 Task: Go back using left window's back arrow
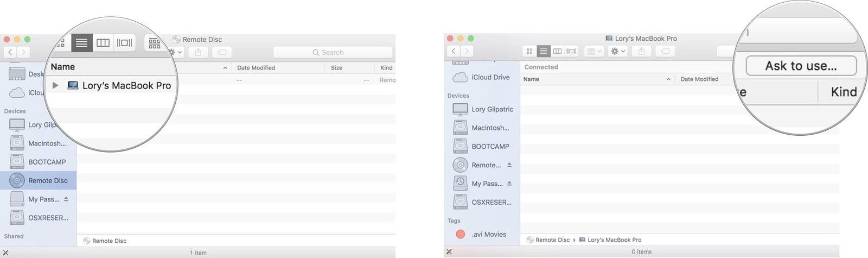(10, 52)
